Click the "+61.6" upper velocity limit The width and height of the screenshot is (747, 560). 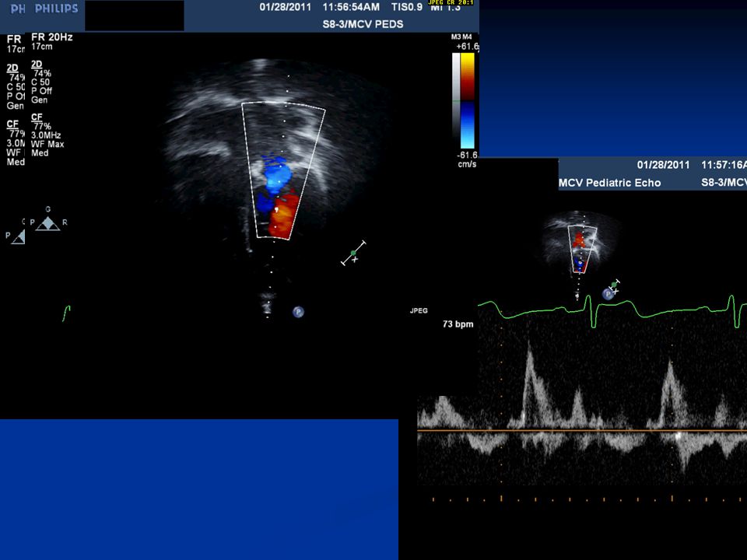pyautogui.click(x=467, y=47)
